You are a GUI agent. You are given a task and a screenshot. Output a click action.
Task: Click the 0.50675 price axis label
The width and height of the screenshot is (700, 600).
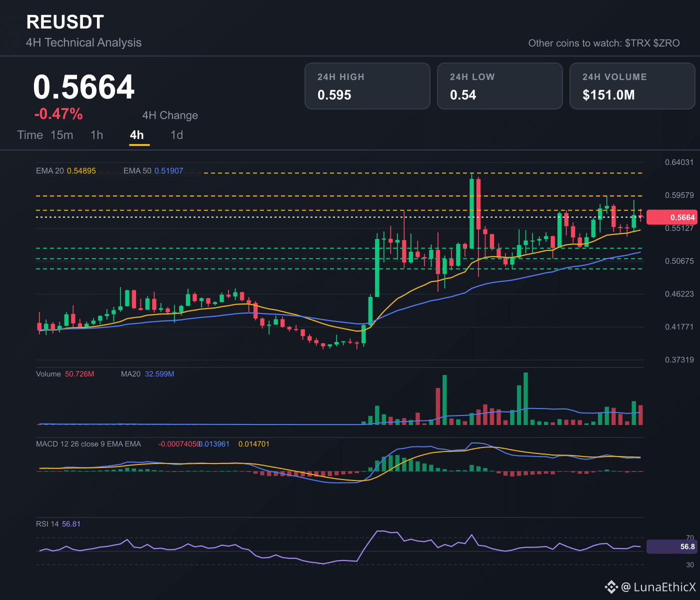679,261
